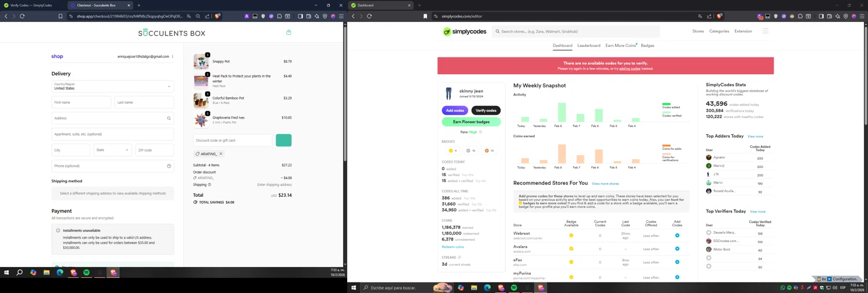
Task: Click the Snappy Pot product thumbnail
Action: pyautogui.click(x=201, y=61)
